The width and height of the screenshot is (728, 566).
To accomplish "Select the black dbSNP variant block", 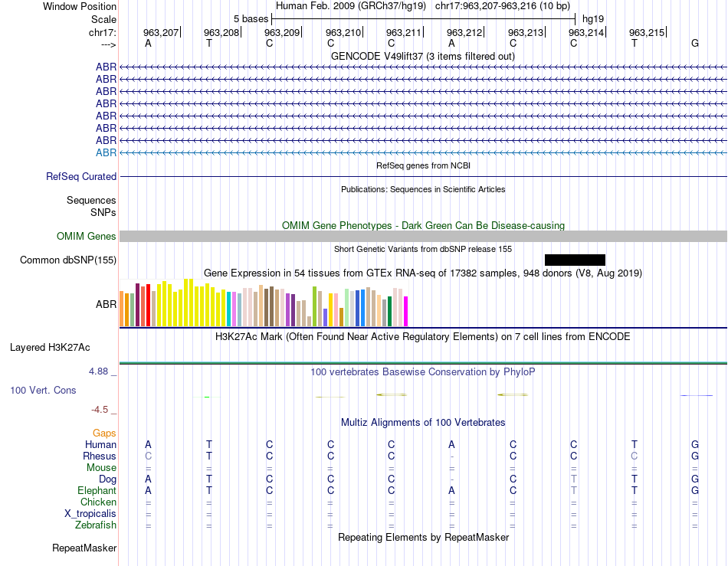I will [575, 260].
